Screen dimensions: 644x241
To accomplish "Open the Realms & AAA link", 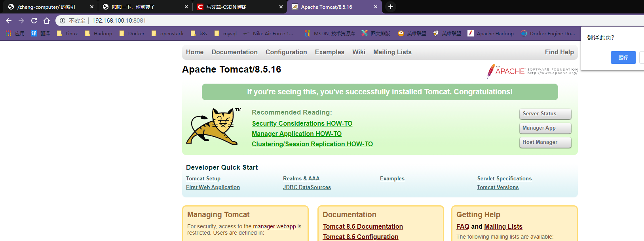I will pyautogui.click(x=301, y=179).
